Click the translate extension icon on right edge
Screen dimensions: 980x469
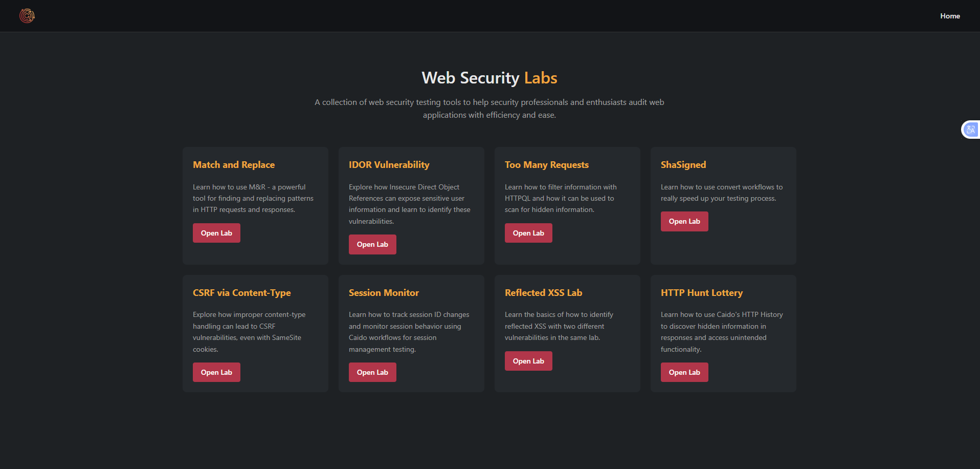click(x=970, y=130)
